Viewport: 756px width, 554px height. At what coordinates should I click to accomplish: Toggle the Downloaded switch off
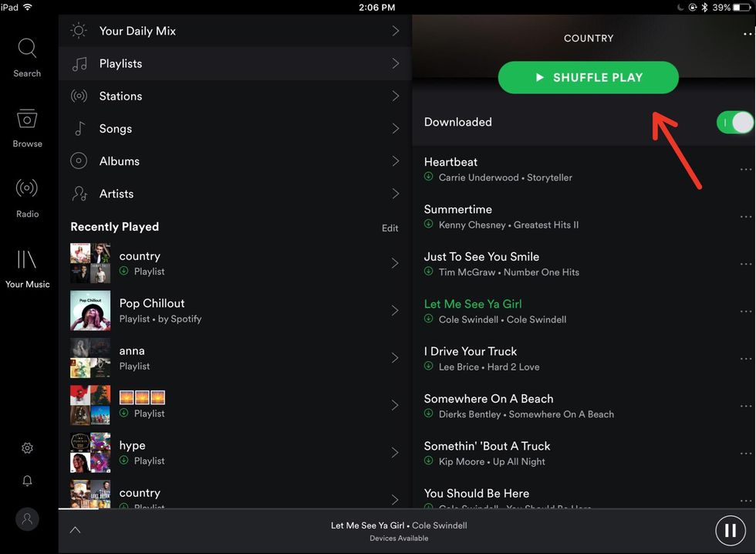(734, 122)
